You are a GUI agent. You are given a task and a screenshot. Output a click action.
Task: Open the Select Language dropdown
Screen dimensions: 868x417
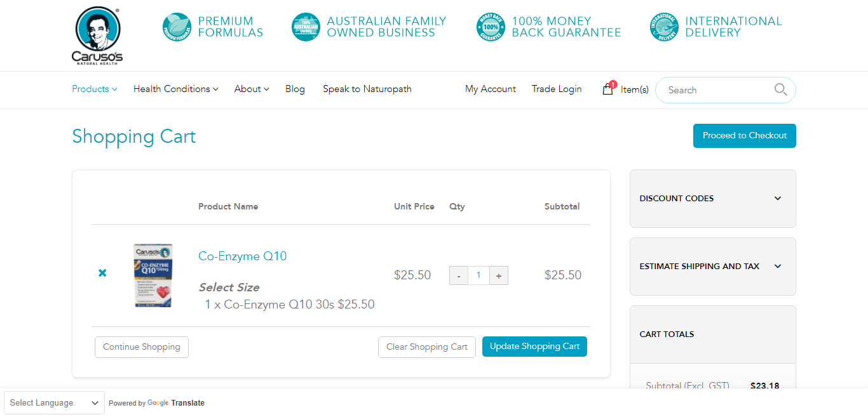click(55, 403)
